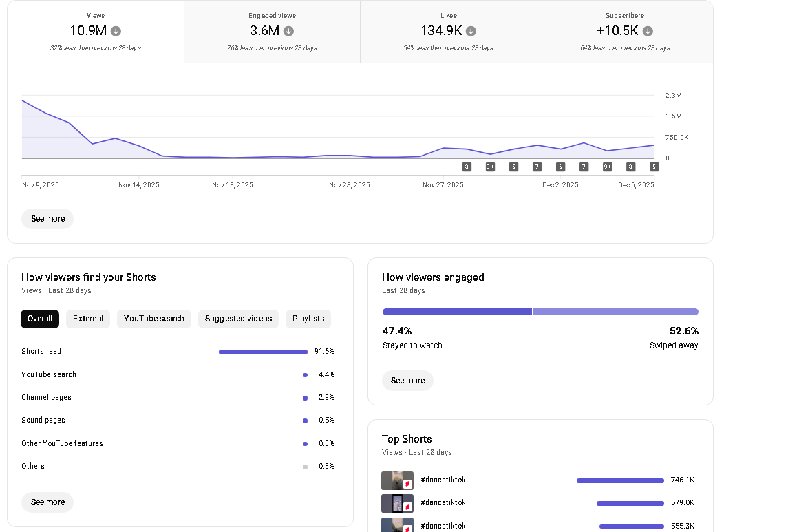Click the down-arrow icon beside 10.9M Views
Image resolution: width=799 pixels, height=532 pixels.
[116, 31]
